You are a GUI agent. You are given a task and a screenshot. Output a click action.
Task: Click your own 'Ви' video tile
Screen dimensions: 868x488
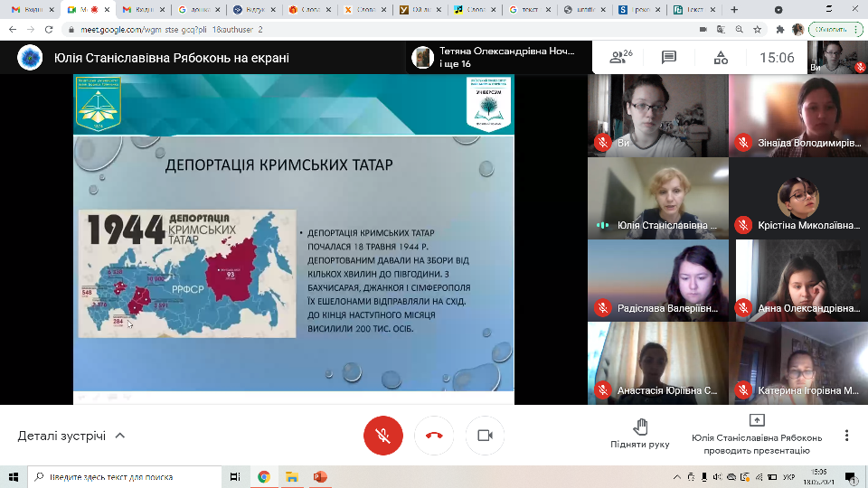tap(657, 116)
